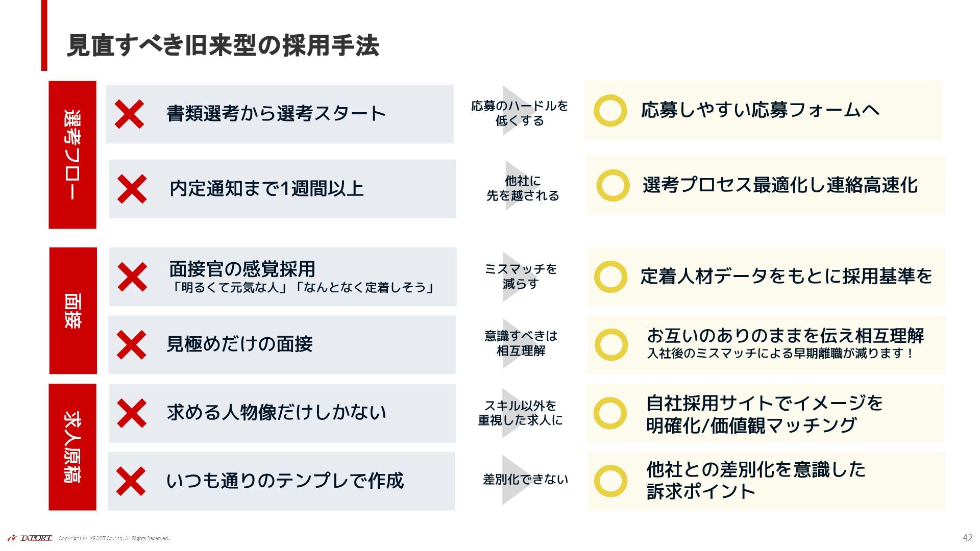The width and height of the screenshot is (980, 551).
Task: Click the yellow circle next to 選考プロセス最適化し連絡高速化
Action: pos(613,186)
